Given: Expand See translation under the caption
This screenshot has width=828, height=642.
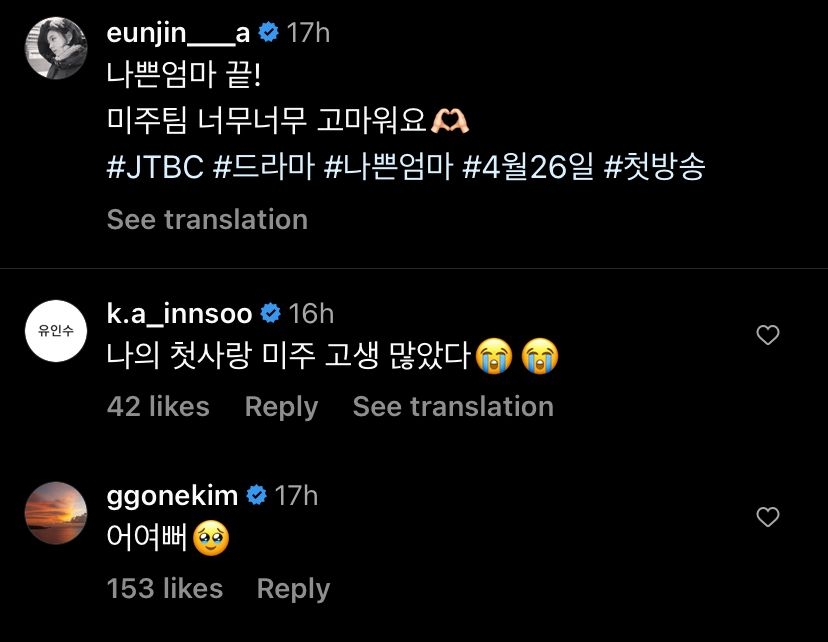Looking at the screenshot, I should pos(207,219).
